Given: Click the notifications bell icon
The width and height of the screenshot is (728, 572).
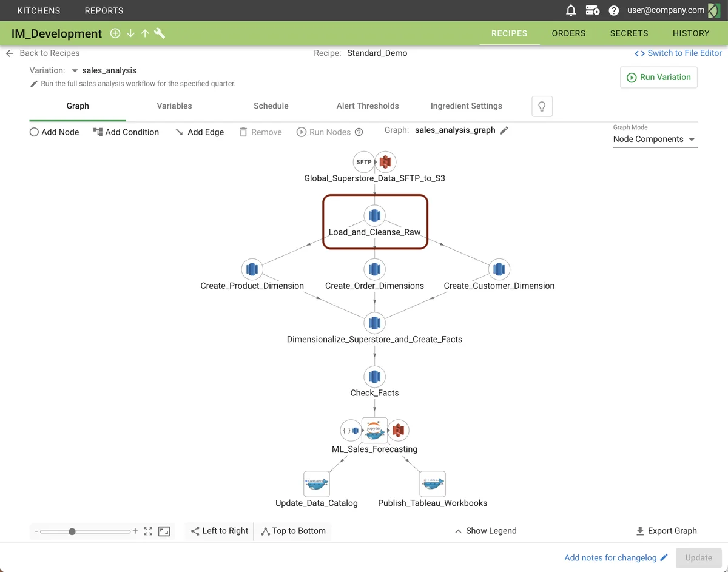Looking at the screenshot, I should [x=570, y=10].
